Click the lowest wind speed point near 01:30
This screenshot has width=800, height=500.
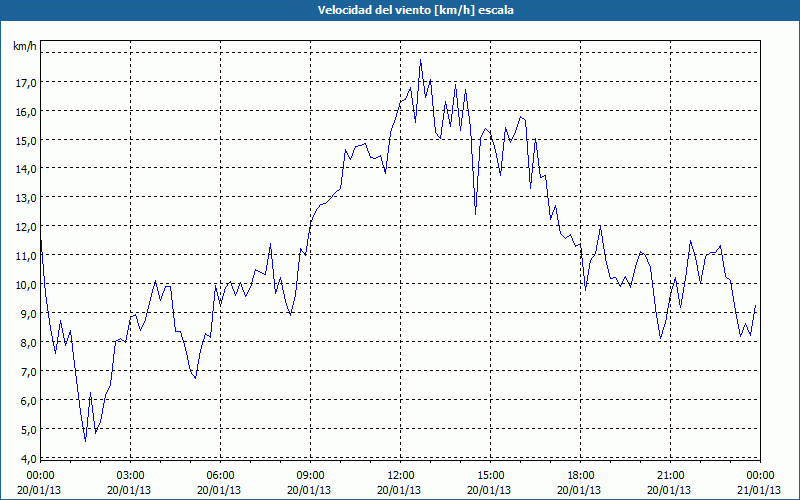tap(85, 441)
